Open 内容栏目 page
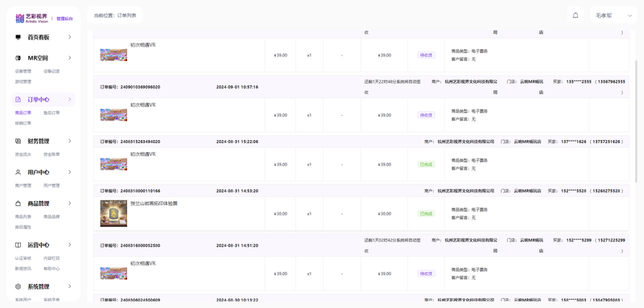 [52, 258]
